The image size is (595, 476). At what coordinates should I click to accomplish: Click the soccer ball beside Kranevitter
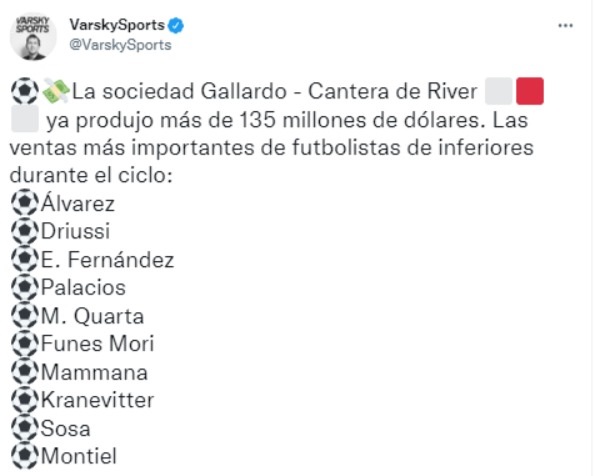[25, 399]
